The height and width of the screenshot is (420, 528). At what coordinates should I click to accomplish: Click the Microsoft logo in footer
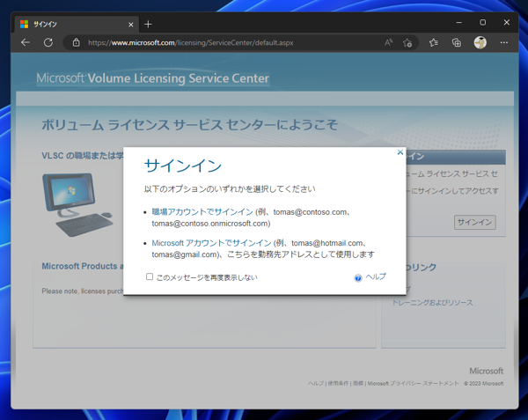pos(487,371)
